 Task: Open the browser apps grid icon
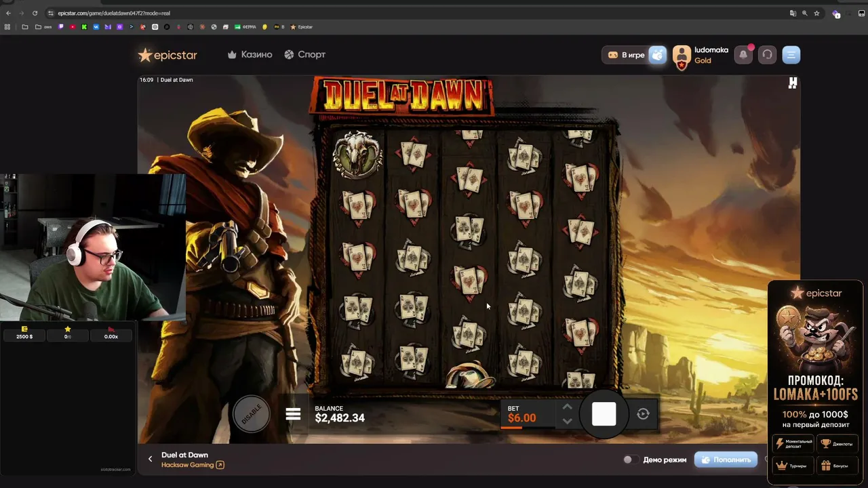click(7, 27)
